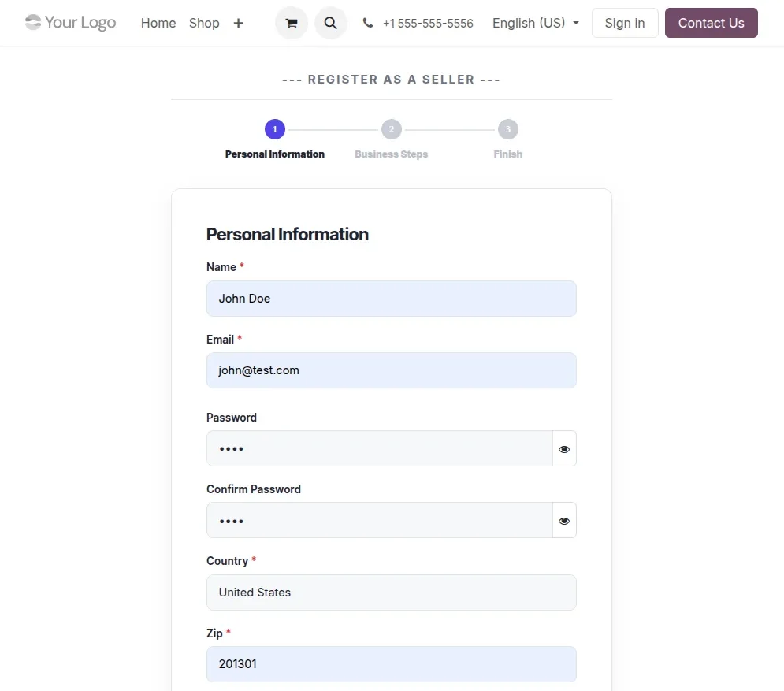Click the search magnifier icon
This screenshot has height=691, width=784.
pyautogui.click(x=330, y=23)
